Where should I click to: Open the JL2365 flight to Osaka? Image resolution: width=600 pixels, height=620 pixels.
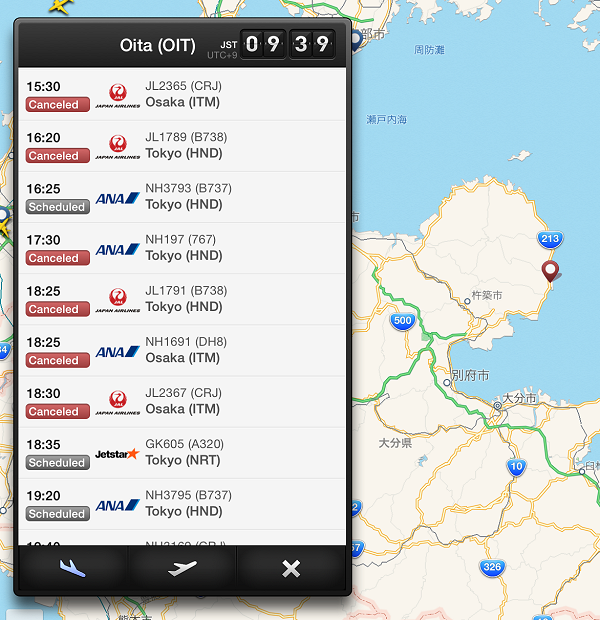pyautogui.click(x=182, y=95)
